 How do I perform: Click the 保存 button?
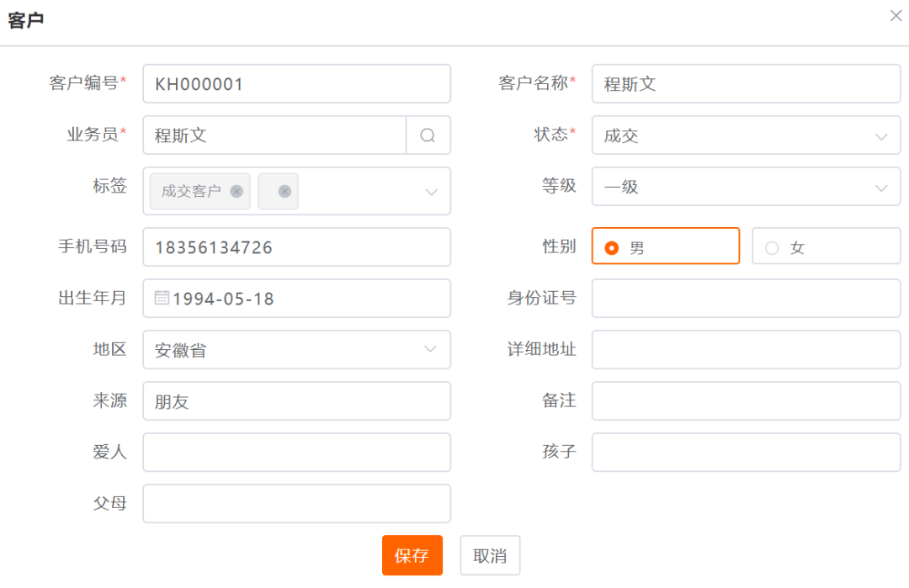(x=412, y=555)
